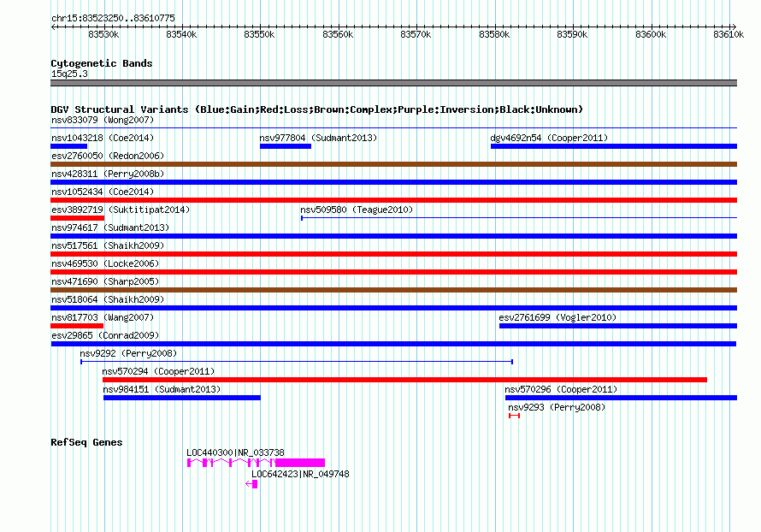Click the DGV Structural Variants track title
Screen dimensions: 761x532
pyautogui.click(x=317, y=109)
